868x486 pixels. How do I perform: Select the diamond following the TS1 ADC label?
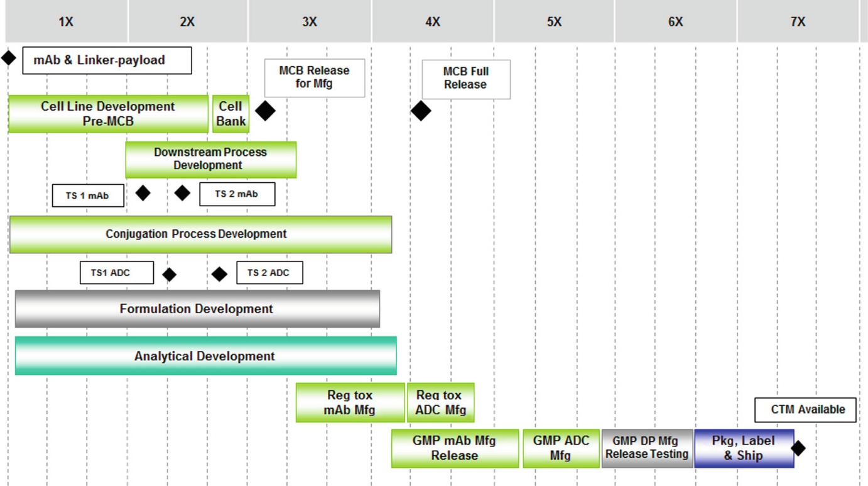coord(169,273)
